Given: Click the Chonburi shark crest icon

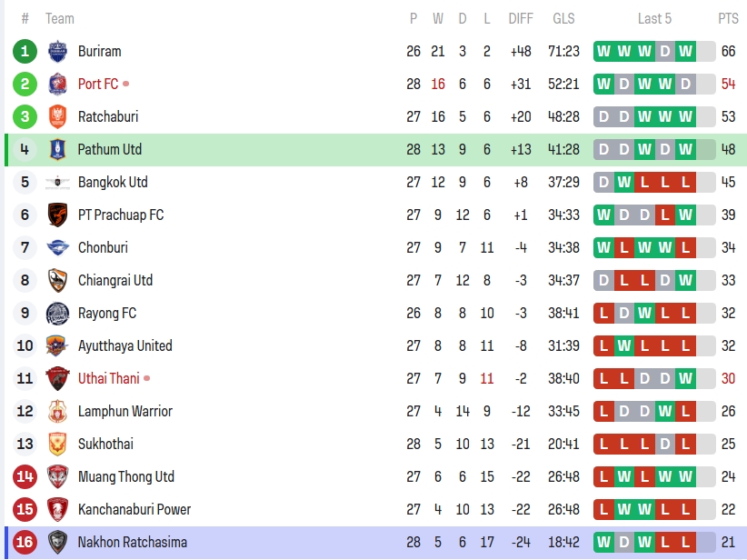Looking at the screenshot, I should pos(57,248).
